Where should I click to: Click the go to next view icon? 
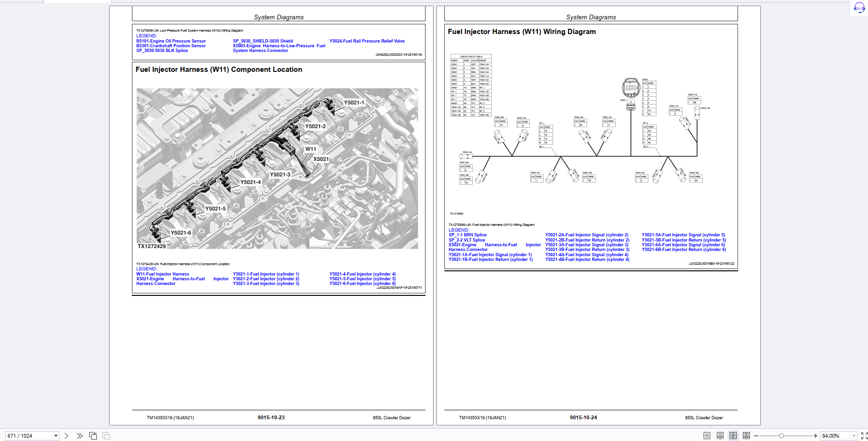tap(106, 436)
